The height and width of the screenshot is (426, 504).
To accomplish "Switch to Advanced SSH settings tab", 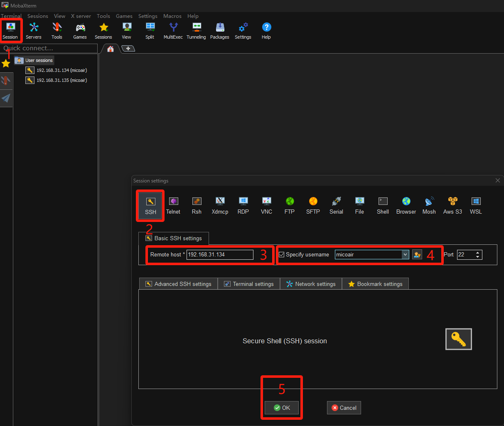I will (x=178, y=284).
